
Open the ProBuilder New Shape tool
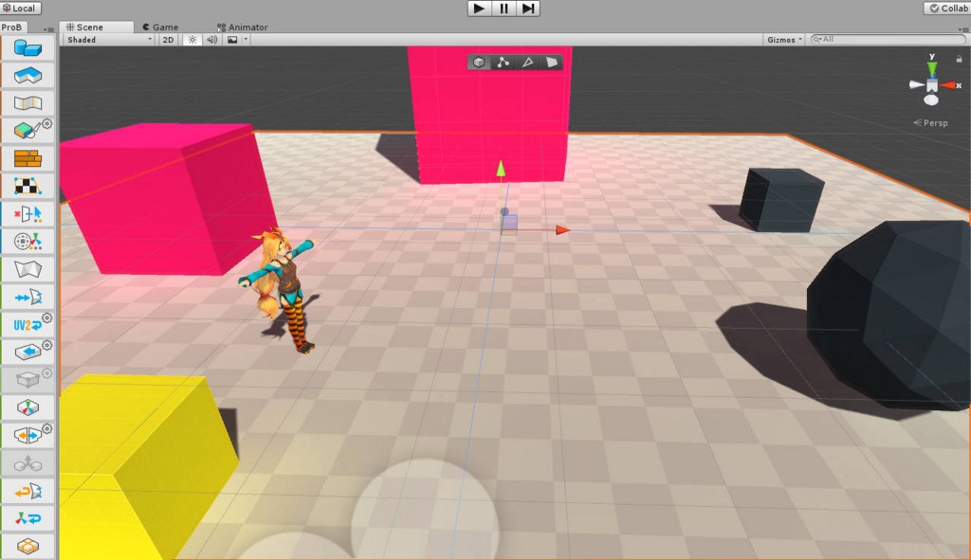coord(27,47)
